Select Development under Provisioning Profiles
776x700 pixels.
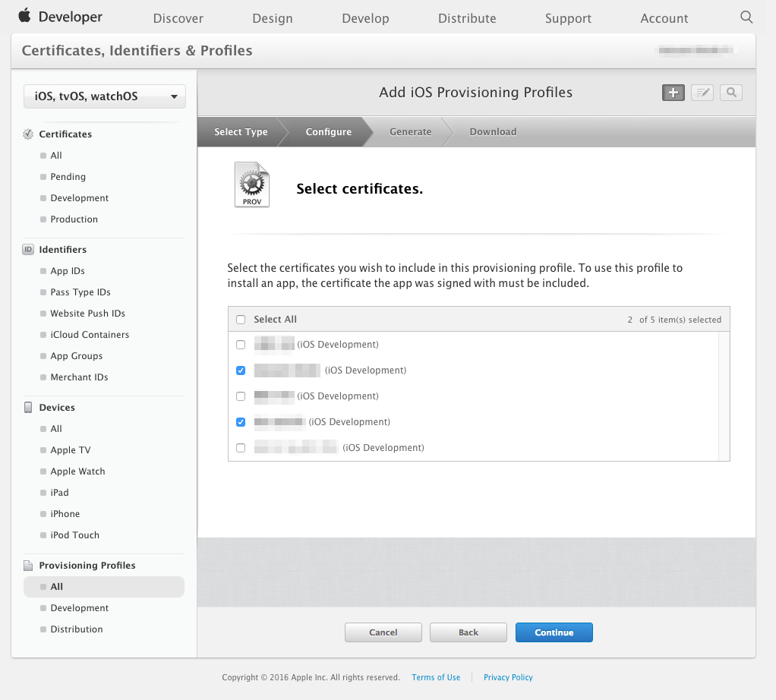tap(79, 608)
